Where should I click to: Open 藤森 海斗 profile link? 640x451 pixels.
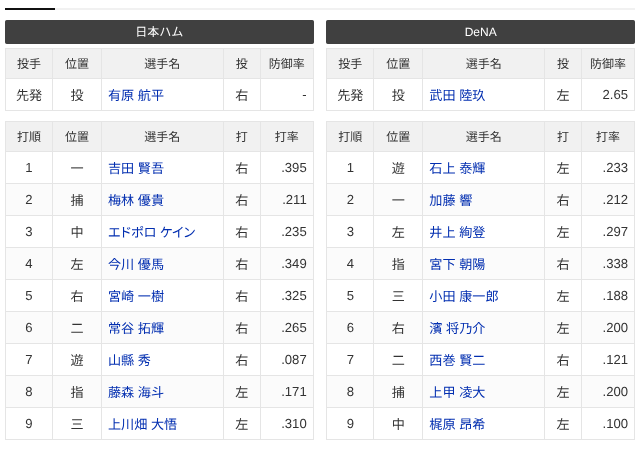click(136, 392)
